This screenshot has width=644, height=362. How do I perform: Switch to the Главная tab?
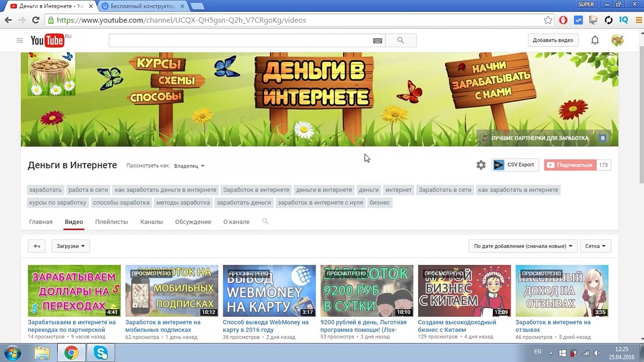(41, 222)
